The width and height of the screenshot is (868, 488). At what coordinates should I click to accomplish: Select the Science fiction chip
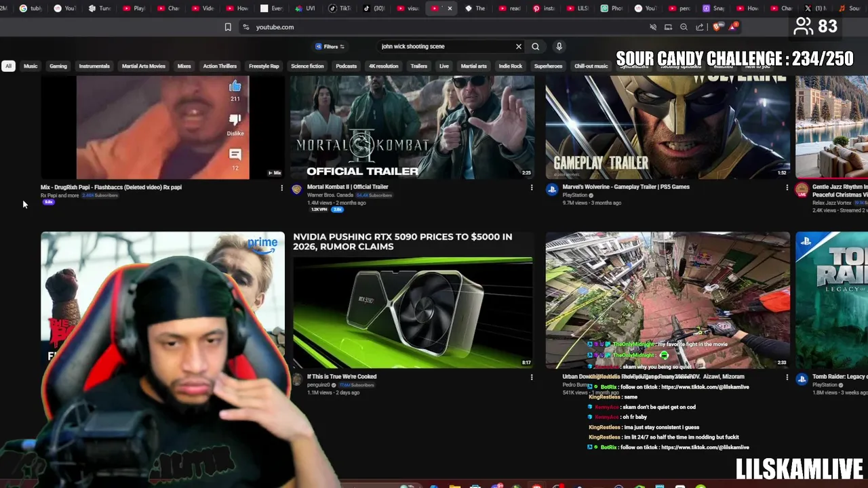307,66
